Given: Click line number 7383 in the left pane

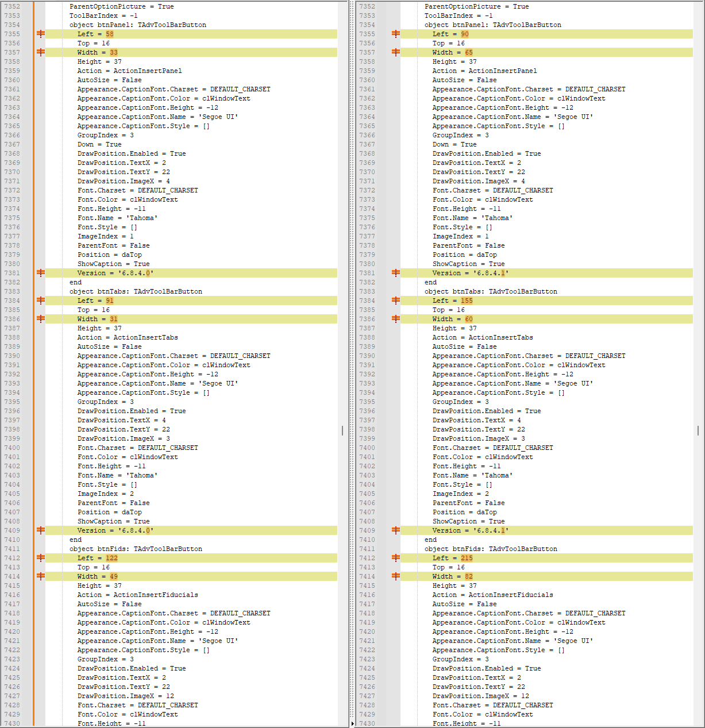Looking at the screenshot, I should click(x=12, y=291).
